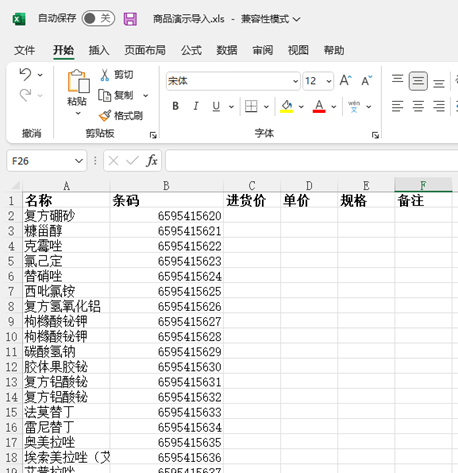The height and width of the screenshot is (473, 458).
Task: Click the formula bar Cancel X
Action: [x=113, y=161]
